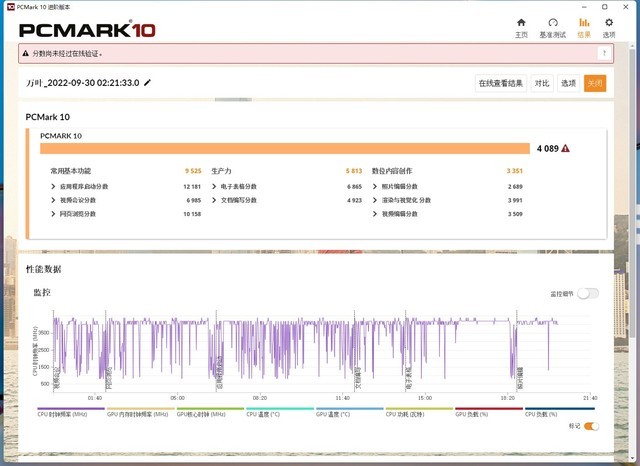This screenshot has width=640, height=466.
Task: Click the orange PCMARK 10 score bar
Action: point(285,149)
